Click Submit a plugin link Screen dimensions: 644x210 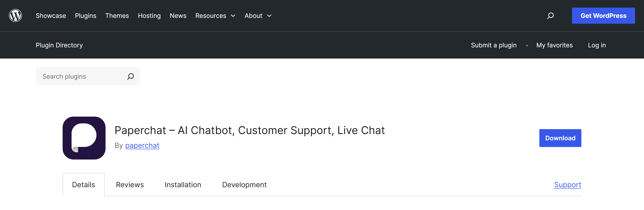point(494,45)
